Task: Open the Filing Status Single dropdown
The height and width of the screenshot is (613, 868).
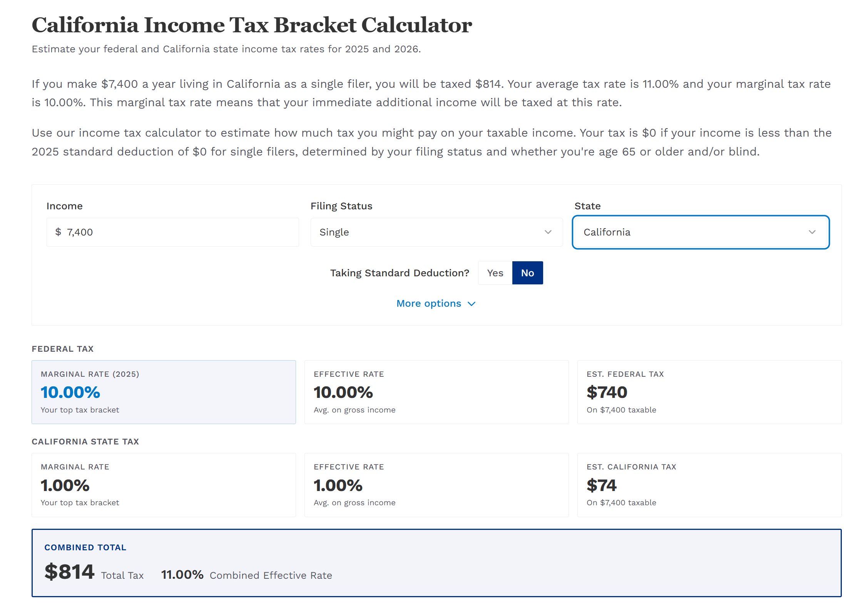Action: pyautogui.click(x=437, y=232)
